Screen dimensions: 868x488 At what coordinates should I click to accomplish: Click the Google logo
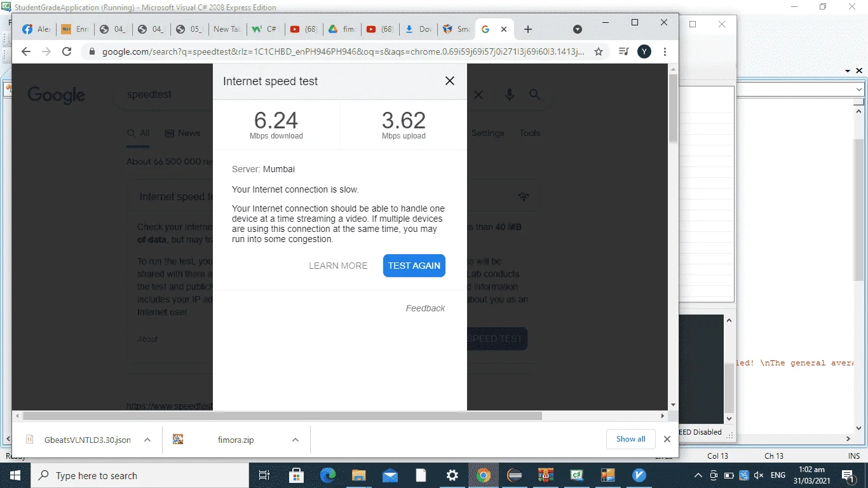57,95
